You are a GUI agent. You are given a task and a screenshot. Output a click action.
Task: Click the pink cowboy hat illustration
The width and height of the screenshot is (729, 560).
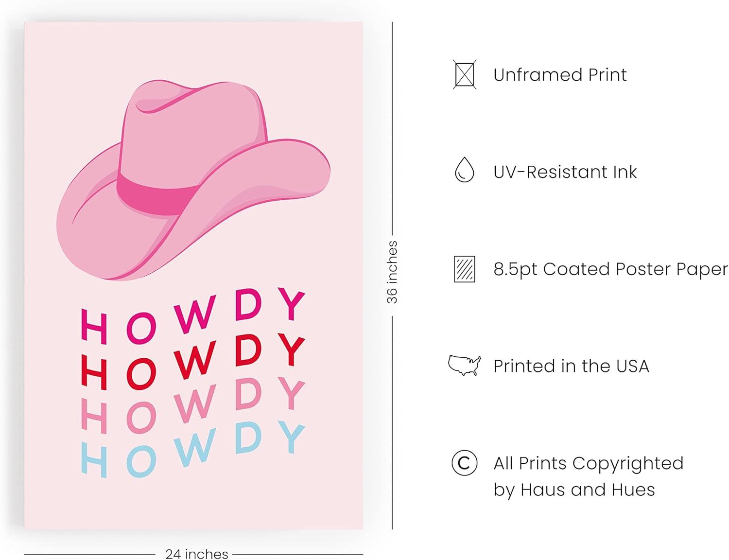click(x=193, y=180)
